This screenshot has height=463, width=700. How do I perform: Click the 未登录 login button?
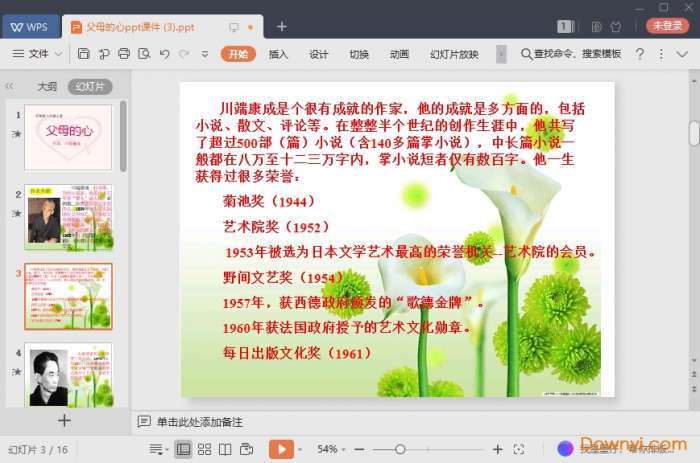coord(667,26)
